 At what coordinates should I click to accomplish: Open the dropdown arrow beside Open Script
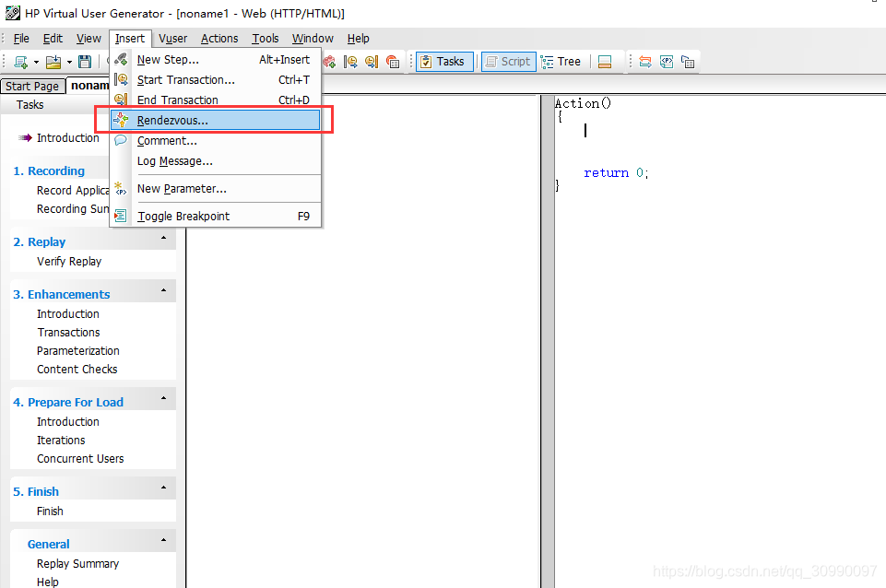[69, 62]
